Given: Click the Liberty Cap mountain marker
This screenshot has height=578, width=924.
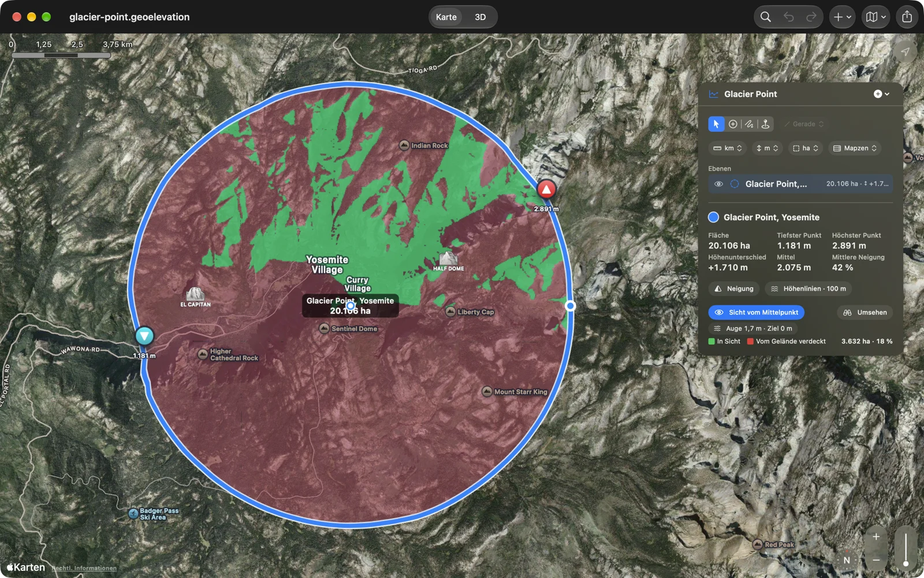Looking at the screenshot, I should point(450,312).
